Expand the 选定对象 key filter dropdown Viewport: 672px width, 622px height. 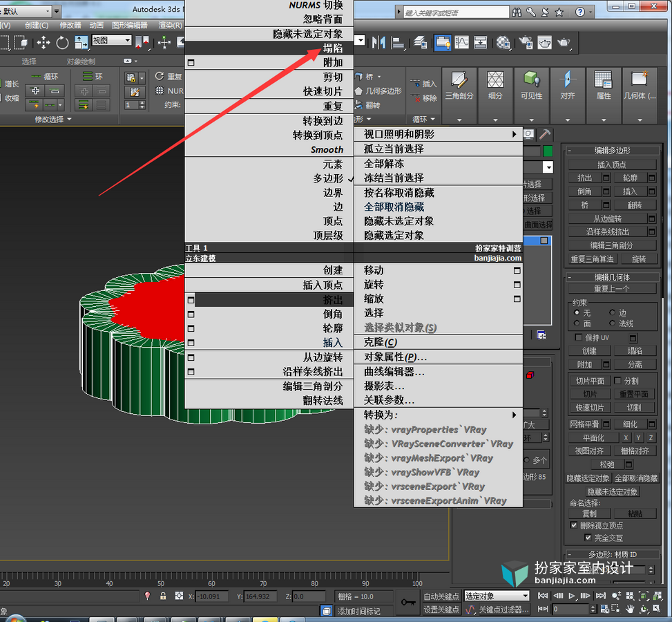[497, 596]
